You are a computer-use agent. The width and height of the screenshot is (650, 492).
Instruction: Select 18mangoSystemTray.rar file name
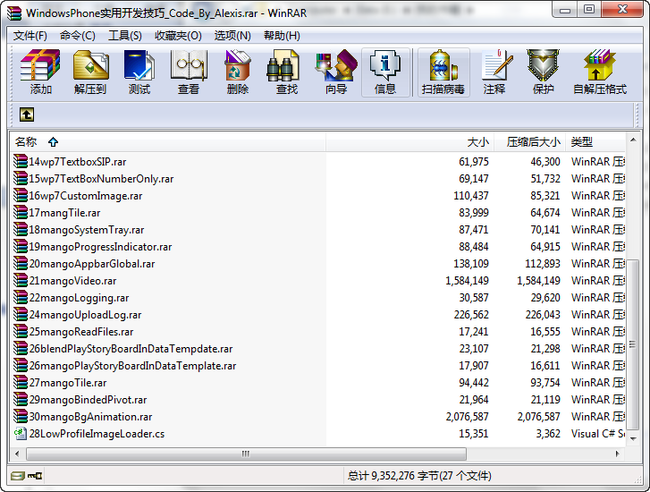86,230
